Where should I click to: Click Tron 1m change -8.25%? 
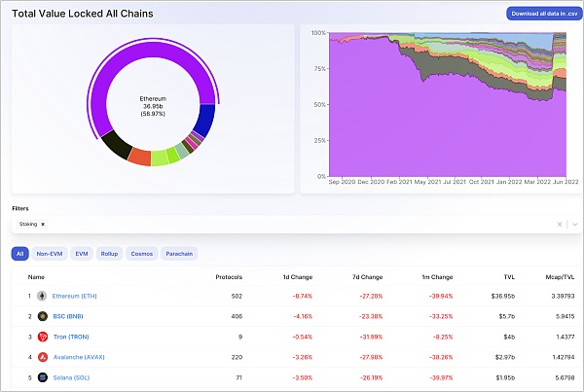point(443,337)
